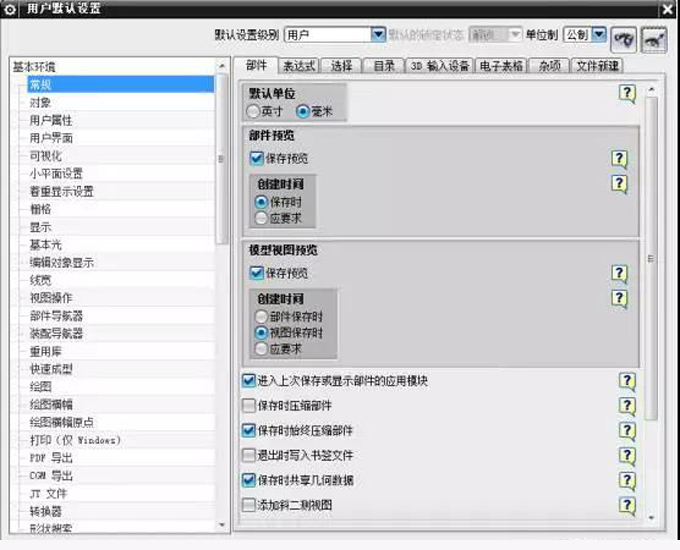Click help icon beside 保存时共享几何数据

click(x=627, y=481)
